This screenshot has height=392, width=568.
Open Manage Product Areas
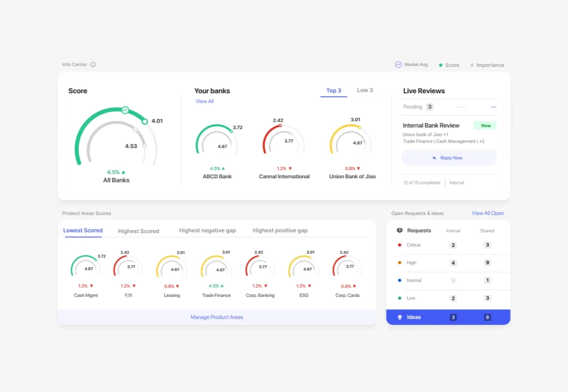[x=217, y=317]
